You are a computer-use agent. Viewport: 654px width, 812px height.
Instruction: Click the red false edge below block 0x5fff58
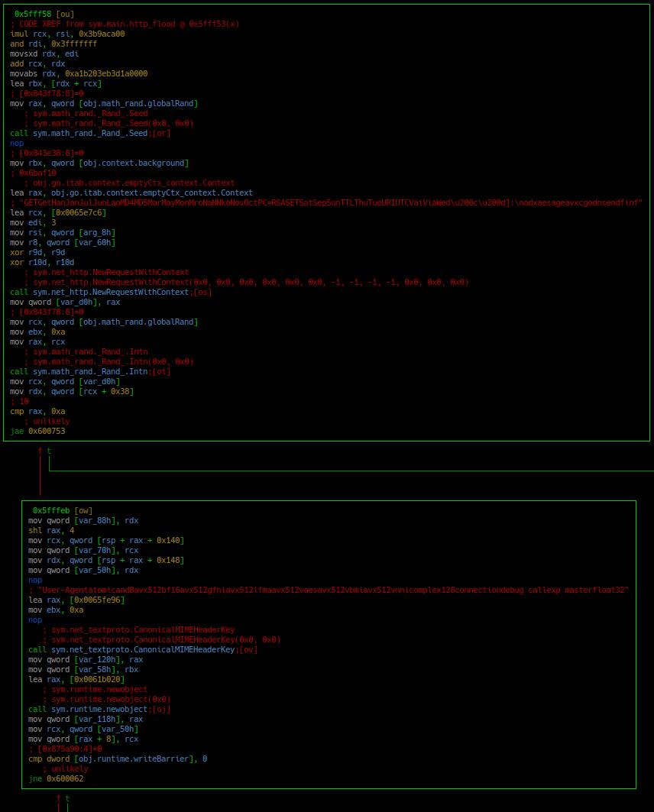point(40,474)
